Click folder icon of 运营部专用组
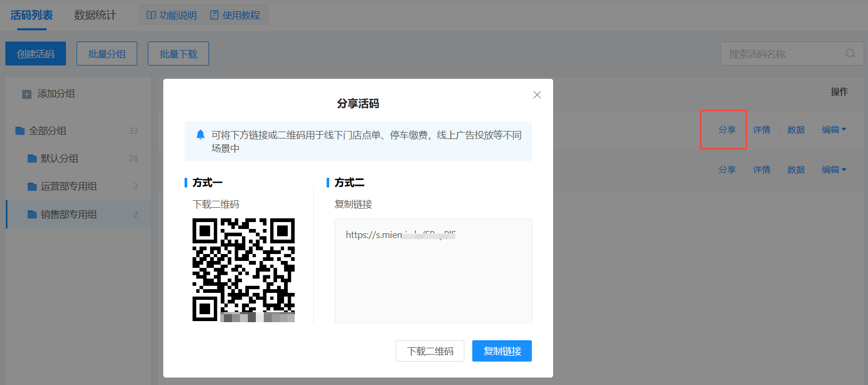Screen dimensions: 868x385 (32, 186)
